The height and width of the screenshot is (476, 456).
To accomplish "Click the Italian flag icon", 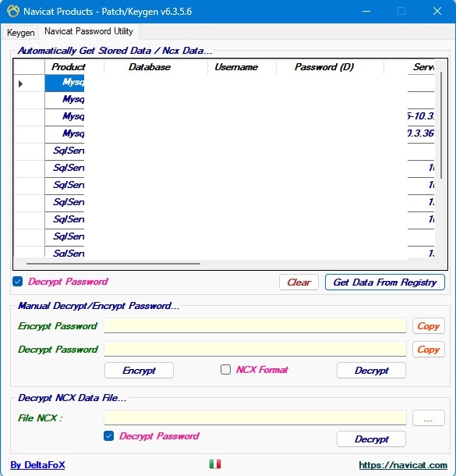I will click(215, 464).
